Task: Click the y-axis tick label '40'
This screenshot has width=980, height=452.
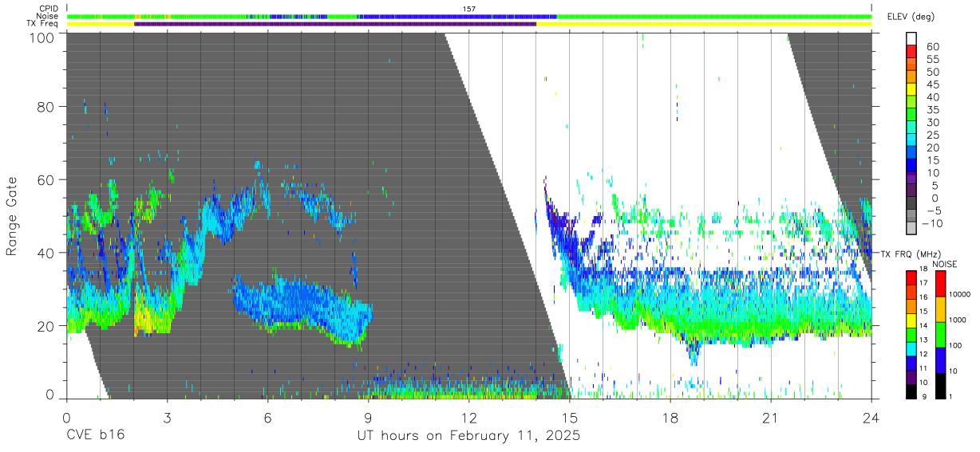Action: pyautogui.click(x=46, y=253)
